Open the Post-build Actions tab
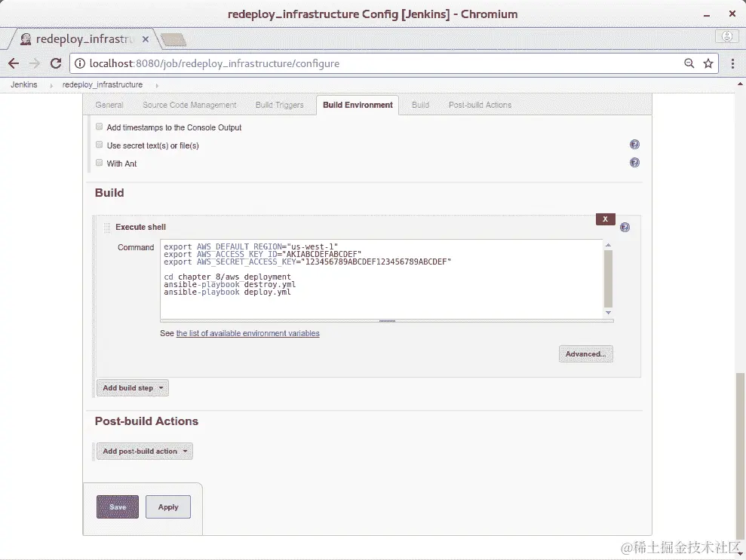This screenshot has width=746, height=560. point(480,105)
